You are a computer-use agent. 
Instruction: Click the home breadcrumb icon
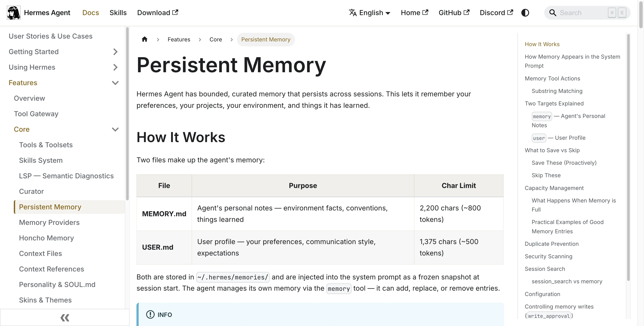point(144,39)
